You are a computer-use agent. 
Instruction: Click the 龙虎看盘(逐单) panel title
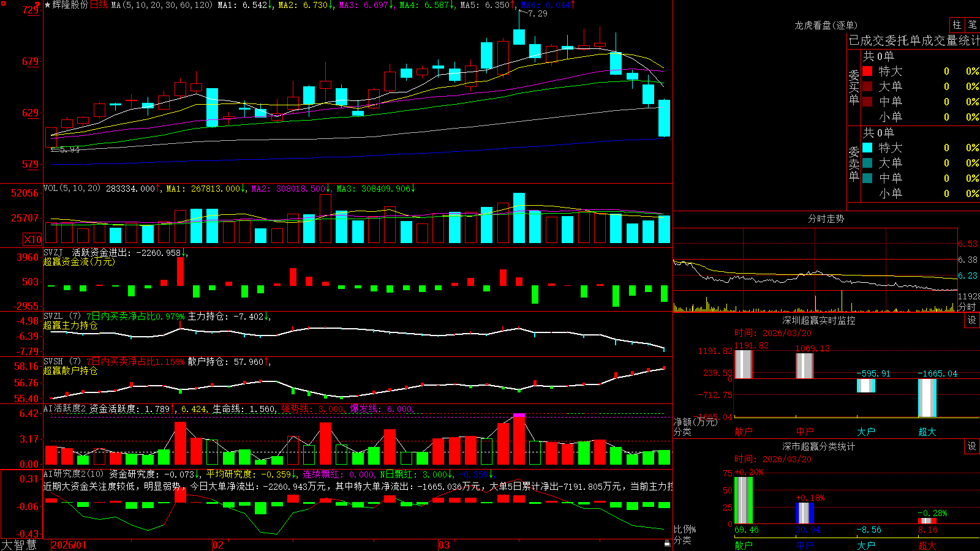[x=826, y=25]
